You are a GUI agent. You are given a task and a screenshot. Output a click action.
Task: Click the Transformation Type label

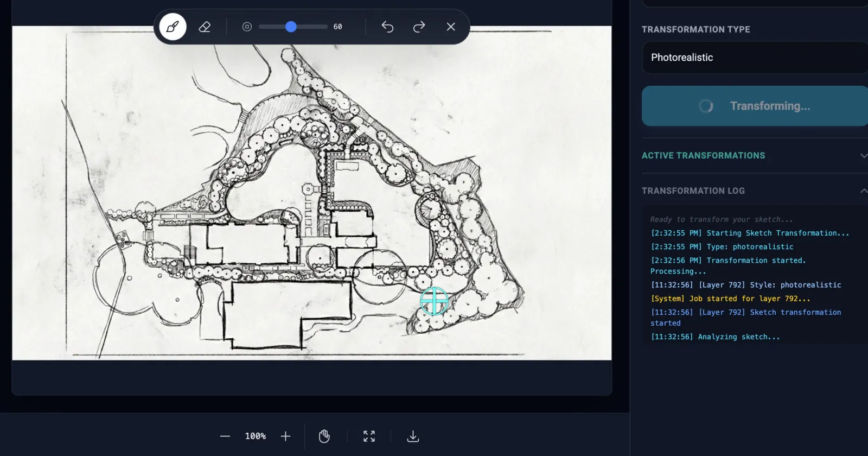pyautogui.click(x=696, y=29)
